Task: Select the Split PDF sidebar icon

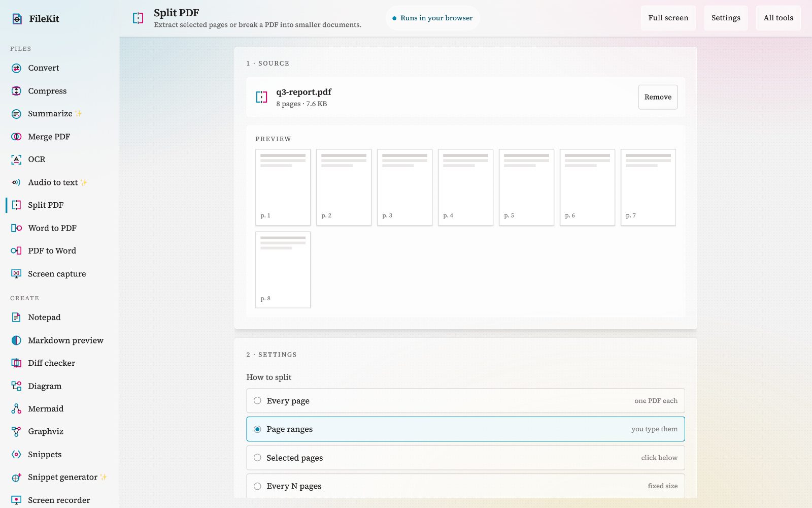Action: [x=16, y=205]
